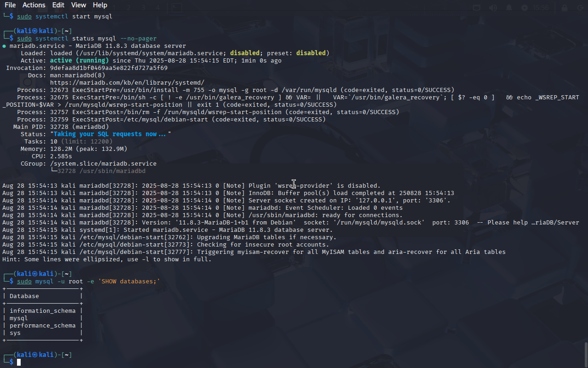The image size is (588, 368).
Task: Select the 'sys' database row
Action: click(x=15, y=333)
